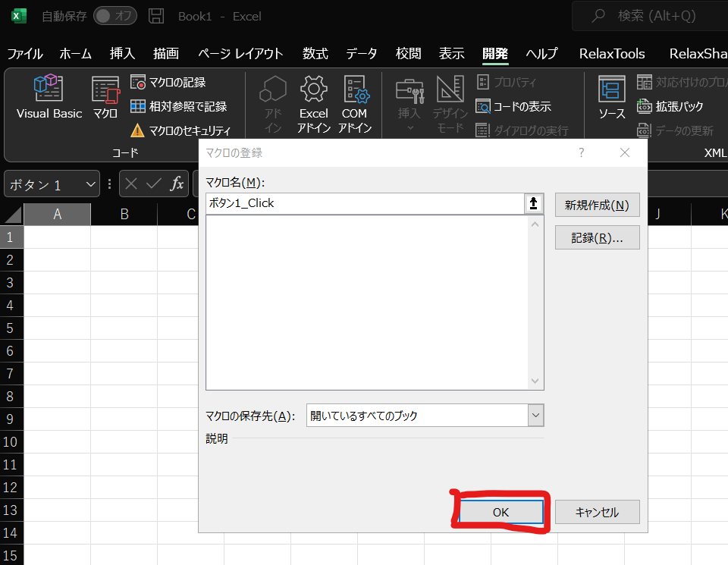Screen dimensions: 728x565
Task: Open Macro Security settings
Action: [180, 130]
